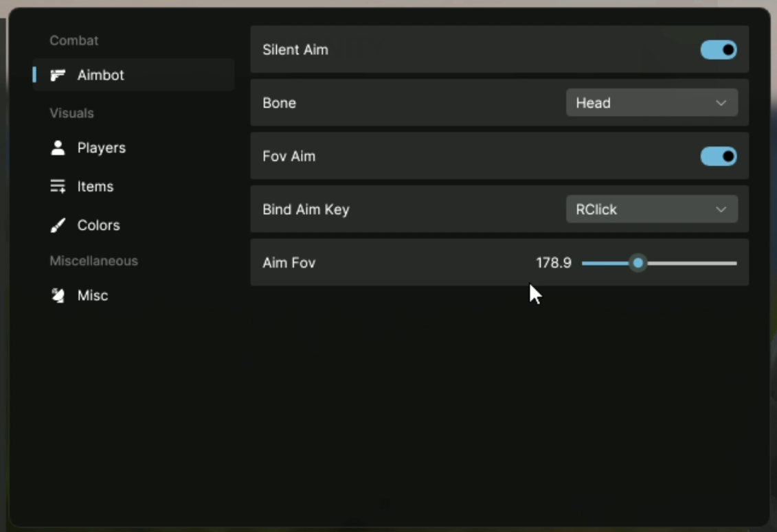This screenshot has height=532, width=777.
Task: Click the Misc icon in the sidebar
Action: (58, 296)
